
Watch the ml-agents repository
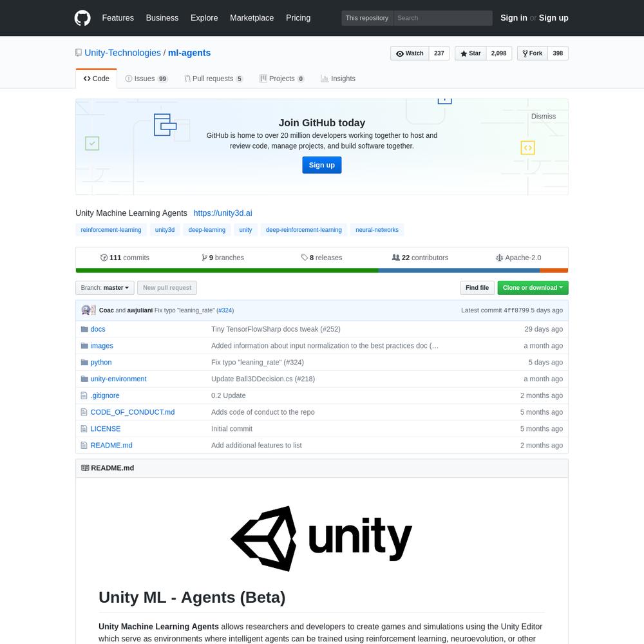pos(410,53)
